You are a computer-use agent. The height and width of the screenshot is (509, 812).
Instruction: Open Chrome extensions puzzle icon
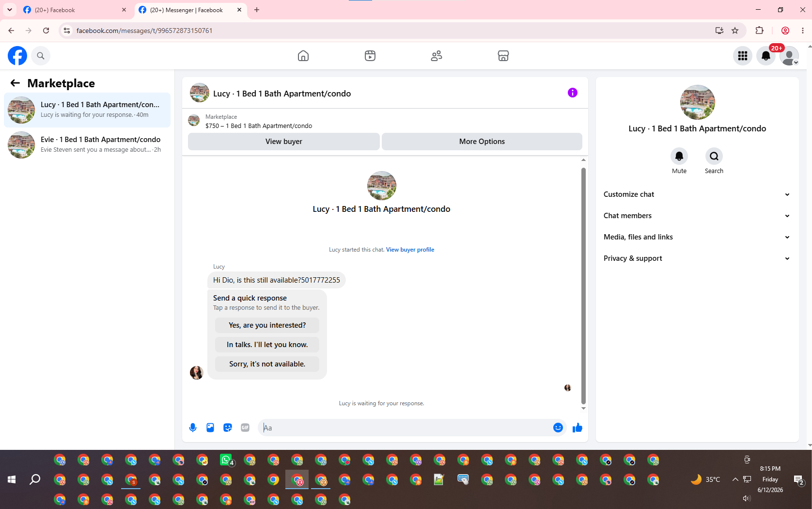(759, 31)
